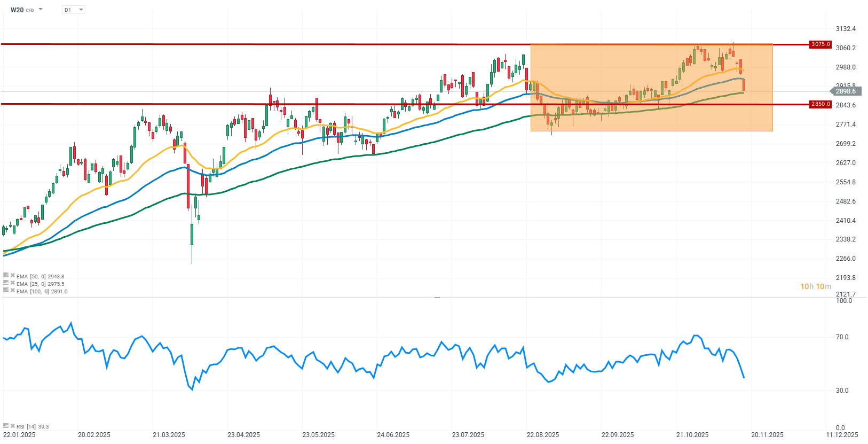
Task: Click the current price label 2898.6
Action: pos(845,91)
